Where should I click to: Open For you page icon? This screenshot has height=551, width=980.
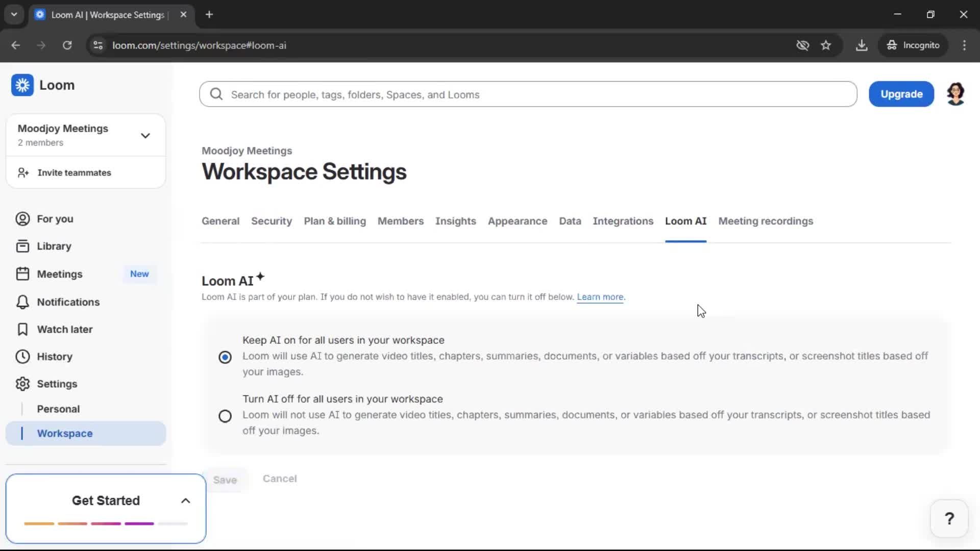22,219
